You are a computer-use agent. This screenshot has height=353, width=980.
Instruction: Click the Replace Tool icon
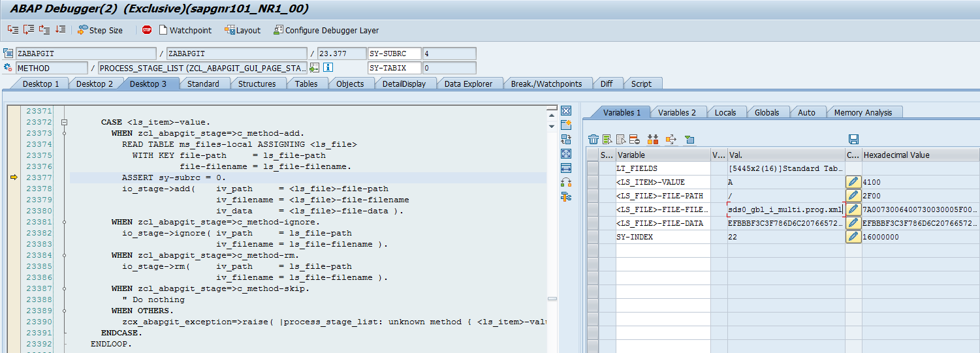pyautogui.click(x=566, y=139)
